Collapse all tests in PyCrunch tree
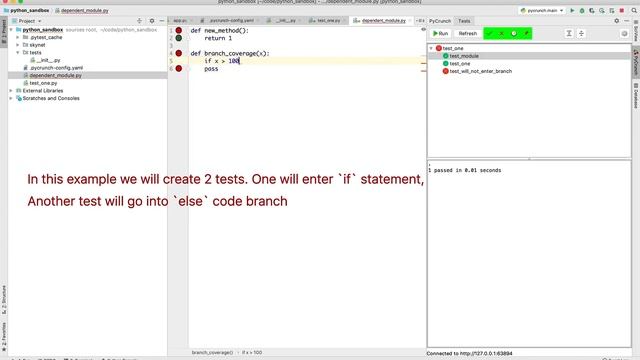Image resolution: width=640 pixels, height=360 pixels. pos(581,33)
